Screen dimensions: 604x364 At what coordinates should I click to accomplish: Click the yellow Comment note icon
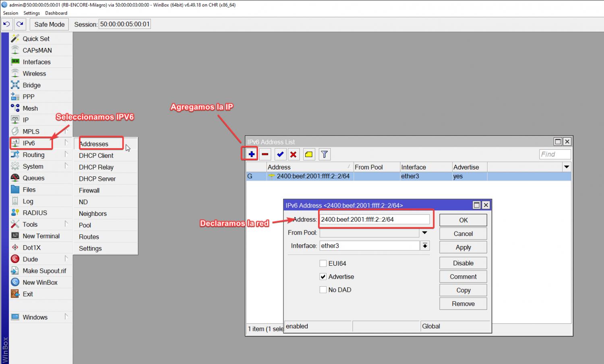click(x=309, y=154)
